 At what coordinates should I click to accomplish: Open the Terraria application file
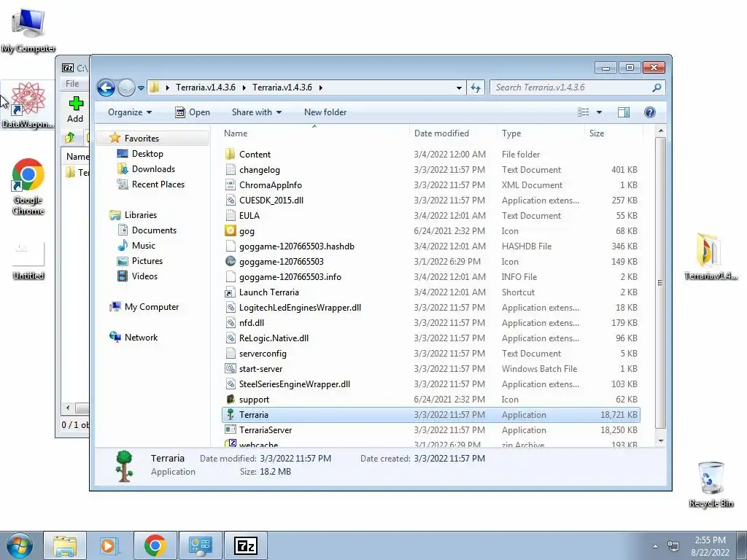430,415
